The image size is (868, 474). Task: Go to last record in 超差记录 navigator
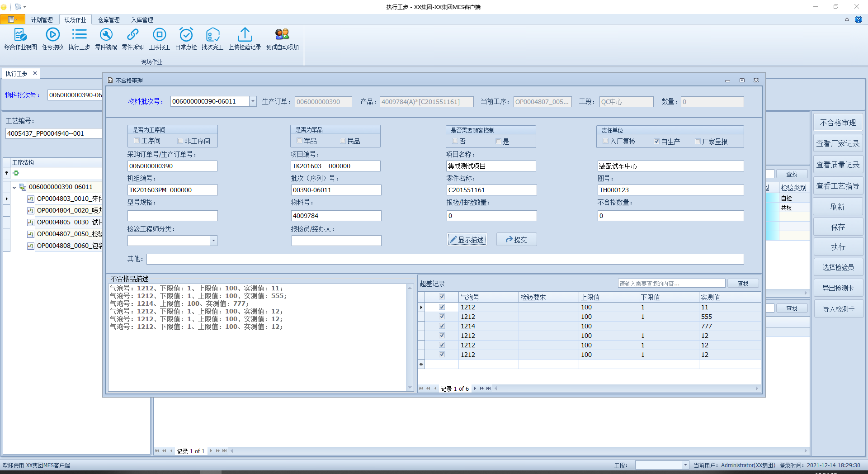pyautogui.click(x=488, y=389)
